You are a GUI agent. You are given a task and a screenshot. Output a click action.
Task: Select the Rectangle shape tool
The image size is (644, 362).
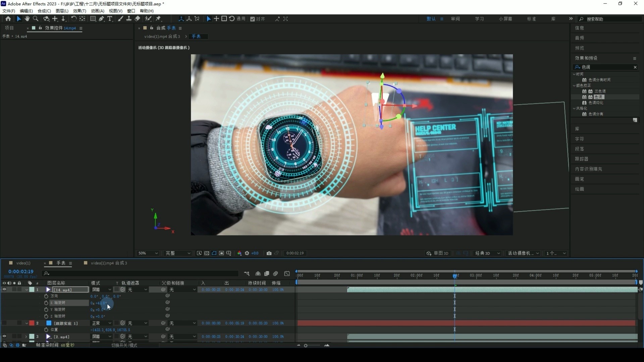93,19
